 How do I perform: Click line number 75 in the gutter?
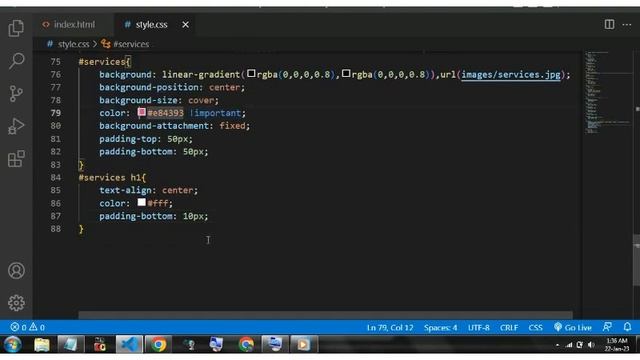coord(56,62)
